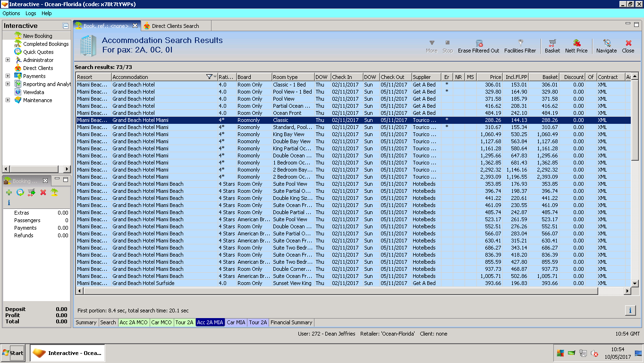The image size is (644, 363).
Task: Switch to the Financial Summary tab
Action: click(291, 322)
